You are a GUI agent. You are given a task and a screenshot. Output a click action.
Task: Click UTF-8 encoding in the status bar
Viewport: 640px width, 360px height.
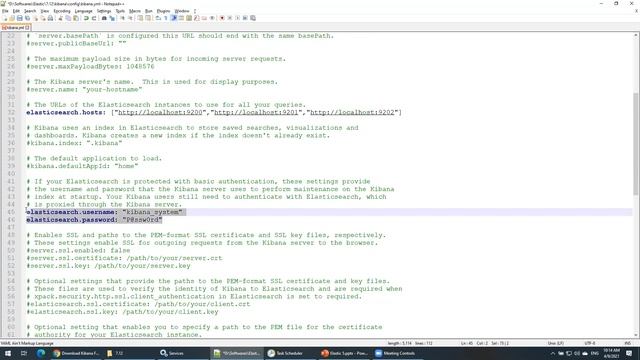[x=590, y=344]
